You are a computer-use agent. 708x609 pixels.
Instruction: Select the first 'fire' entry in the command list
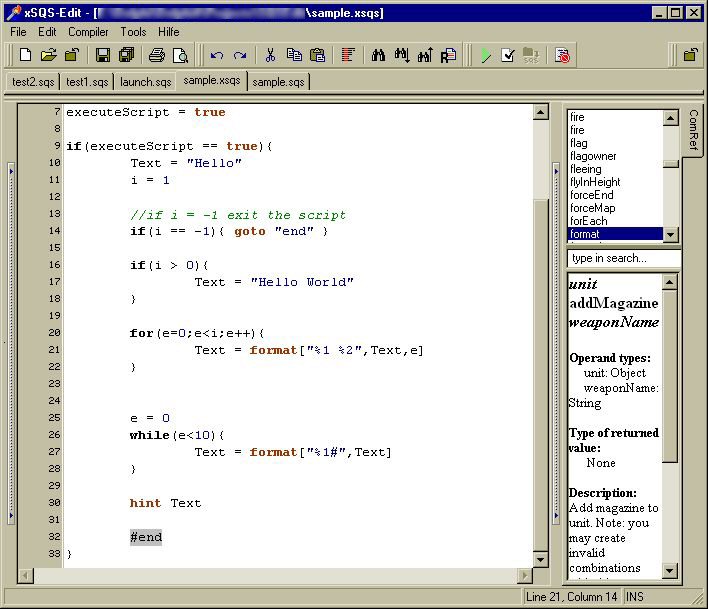tap(615, 117)
